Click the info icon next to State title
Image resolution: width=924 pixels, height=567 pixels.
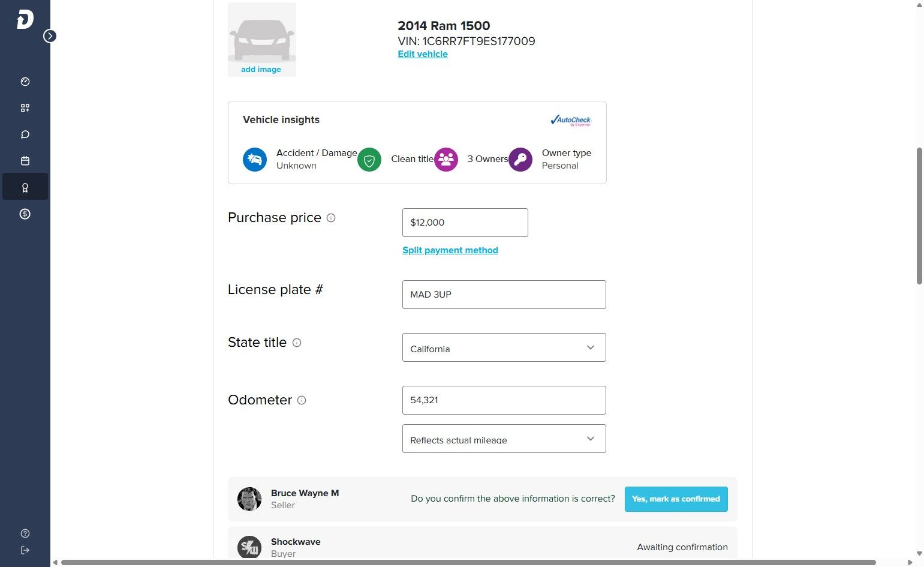[297, 343]
